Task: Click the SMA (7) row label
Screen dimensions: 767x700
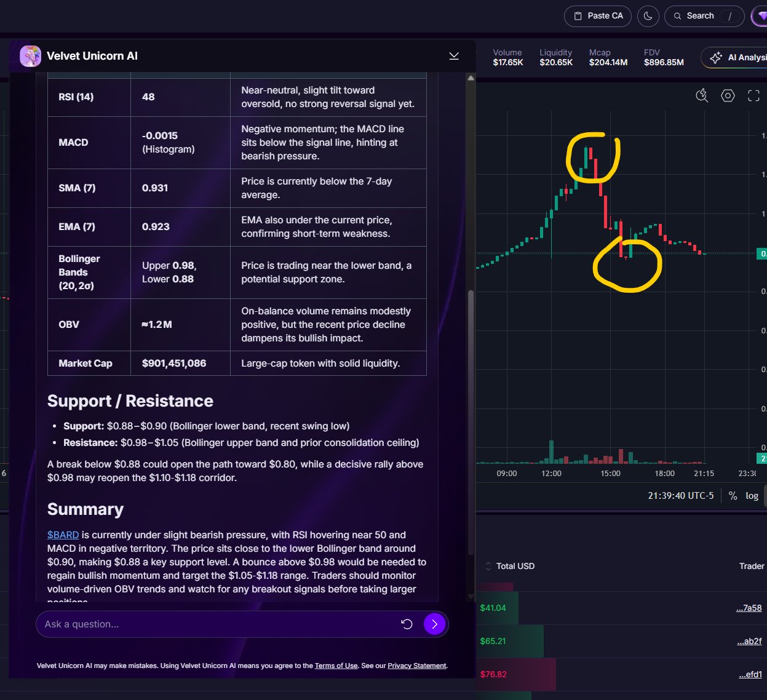Action: coord(77,188)
